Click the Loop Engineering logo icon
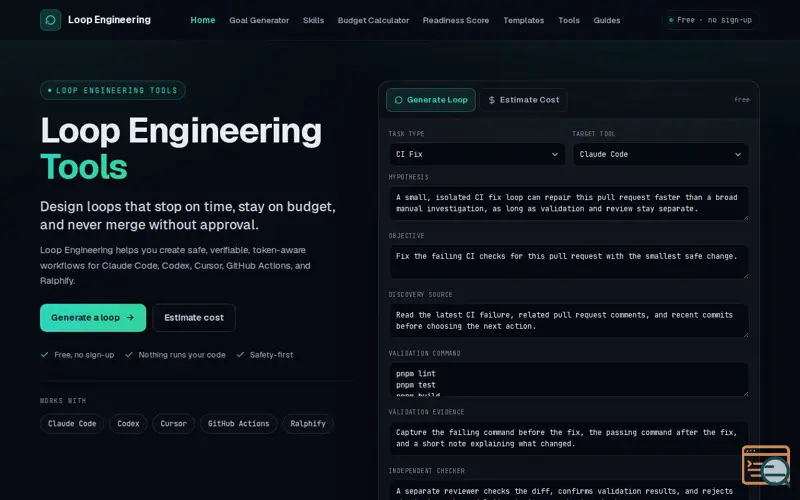Screen dimensions: 800x500 click(51, 20)
